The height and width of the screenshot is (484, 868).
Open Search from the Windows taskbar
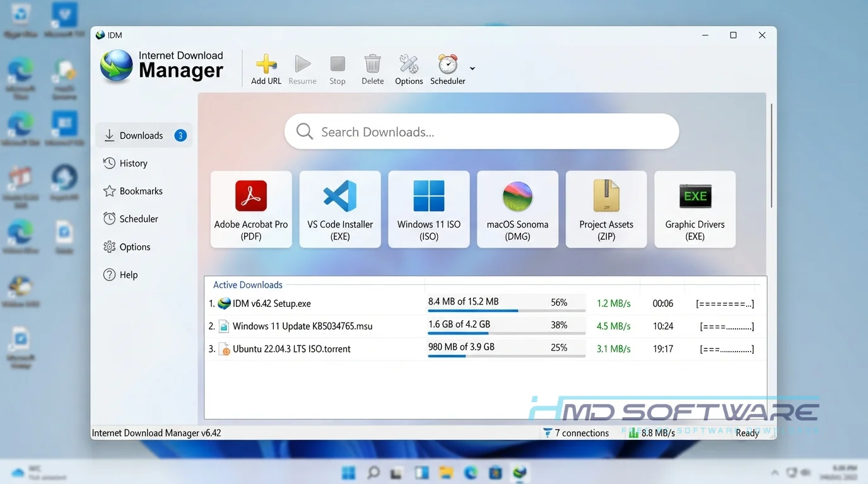tap(373, 472)
